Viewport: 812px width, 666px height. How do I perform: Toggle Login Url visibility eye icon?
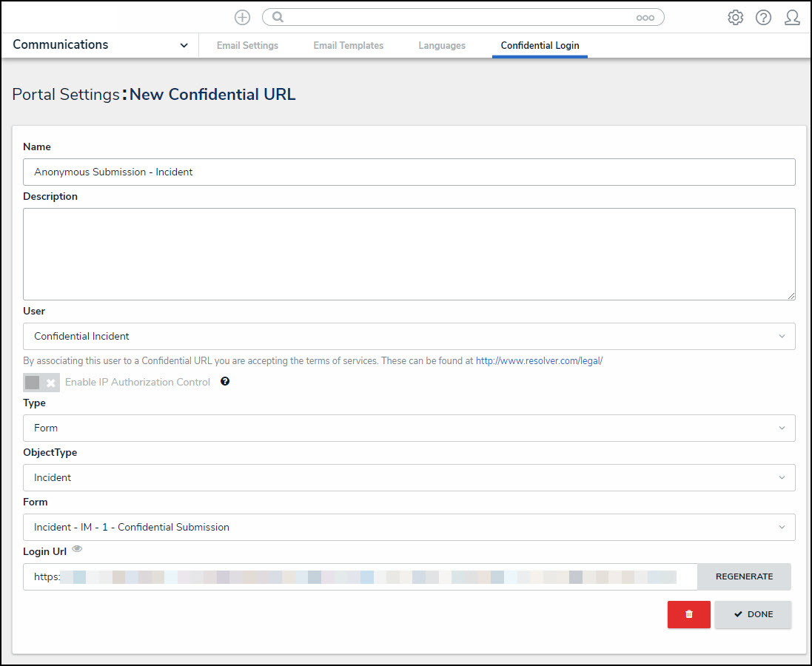(x=77, y=549)
